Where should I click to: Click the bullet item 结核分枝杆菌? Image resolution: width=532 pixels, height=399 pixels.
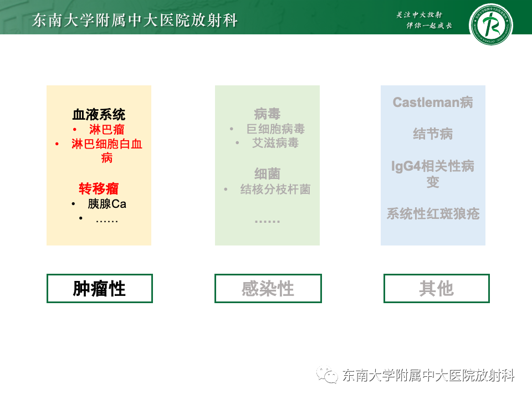coord(275,189)
